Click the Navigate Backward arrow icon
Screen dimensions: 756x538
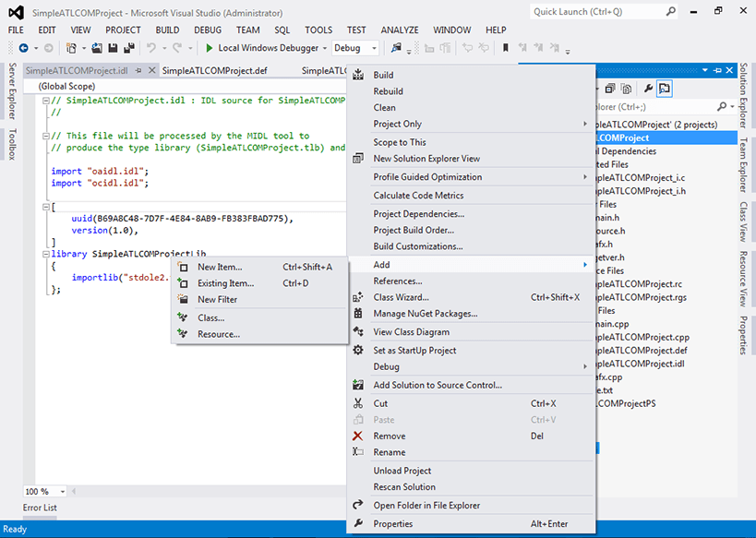point(22,47)
